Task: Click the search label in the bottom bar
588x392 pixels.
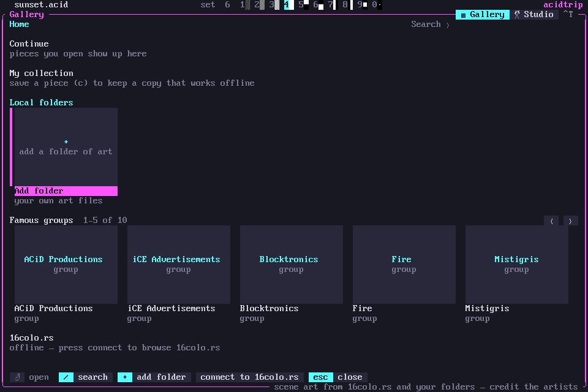Action: click(x=93, y=377)
